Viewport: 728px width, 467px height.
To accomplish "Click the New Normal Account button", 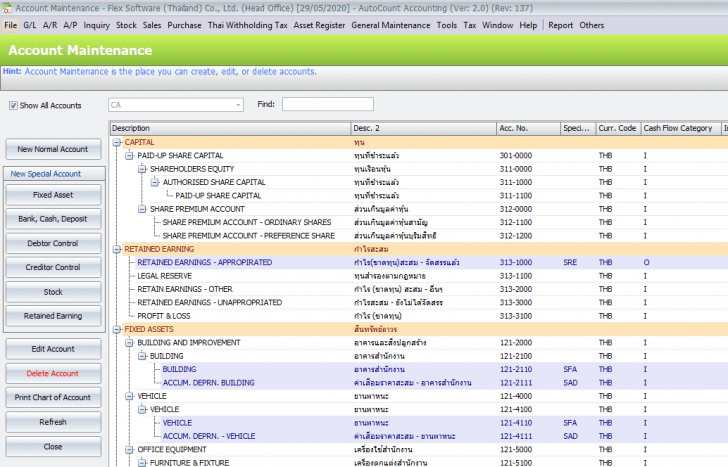I will (x=53, y=149).
